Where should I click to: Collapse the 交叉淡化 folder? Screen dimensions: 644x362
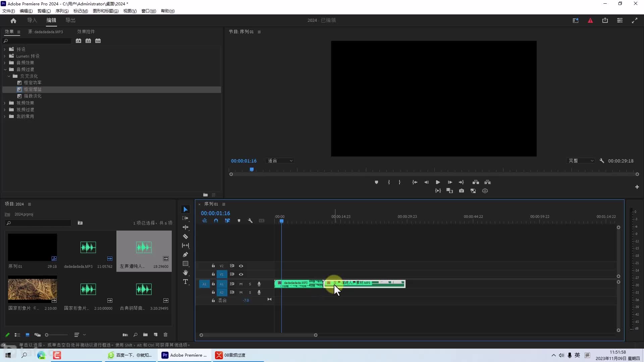pyautogui.click(x=9, y=76)
